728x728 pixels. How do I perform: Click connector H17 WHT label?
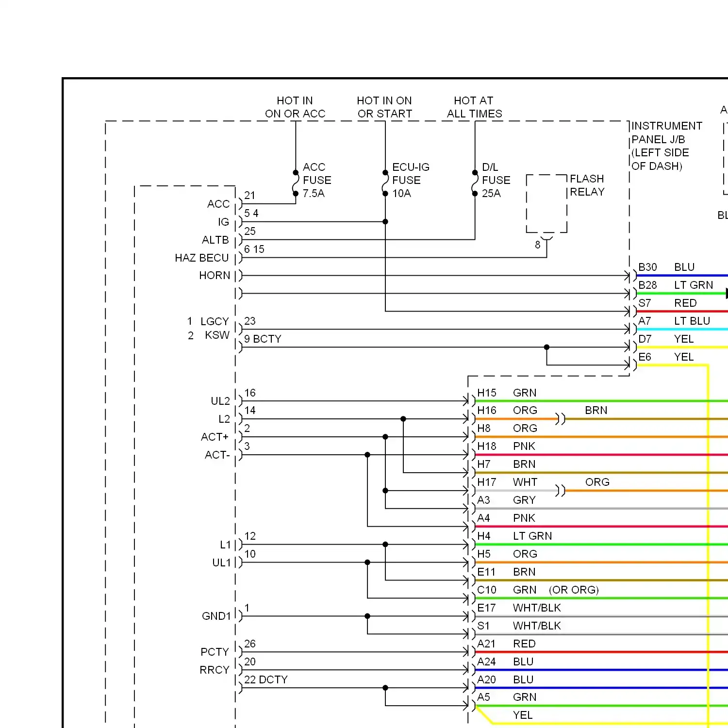(x=507, y=482)
